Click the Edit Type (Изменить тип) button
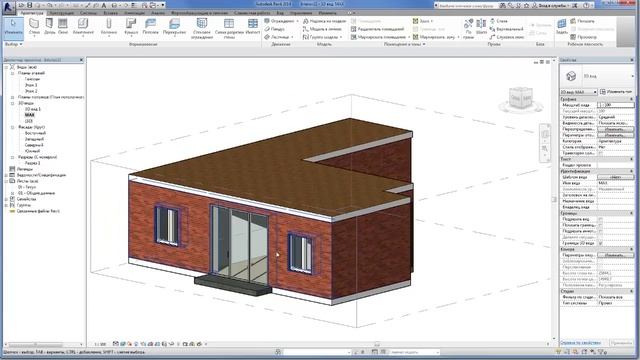This screenshot has height=360, width=640. click(x=616, y=92)
